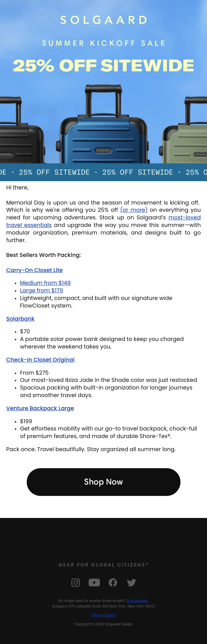The width and height of the screenshot is (207, 644).
Task: Follow the Large from $179 link
Action: pyautogui.click(x=42, y=290)
